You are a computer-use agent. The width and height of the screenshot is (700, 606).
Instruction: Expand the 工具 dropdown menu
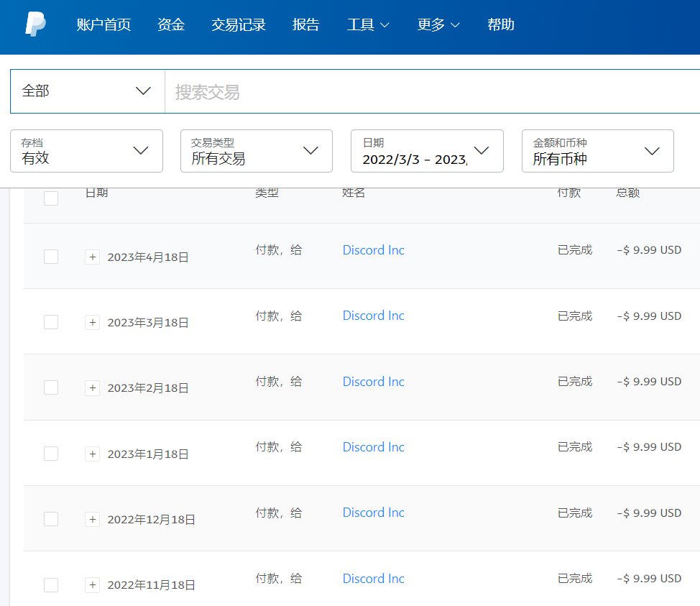368,24
